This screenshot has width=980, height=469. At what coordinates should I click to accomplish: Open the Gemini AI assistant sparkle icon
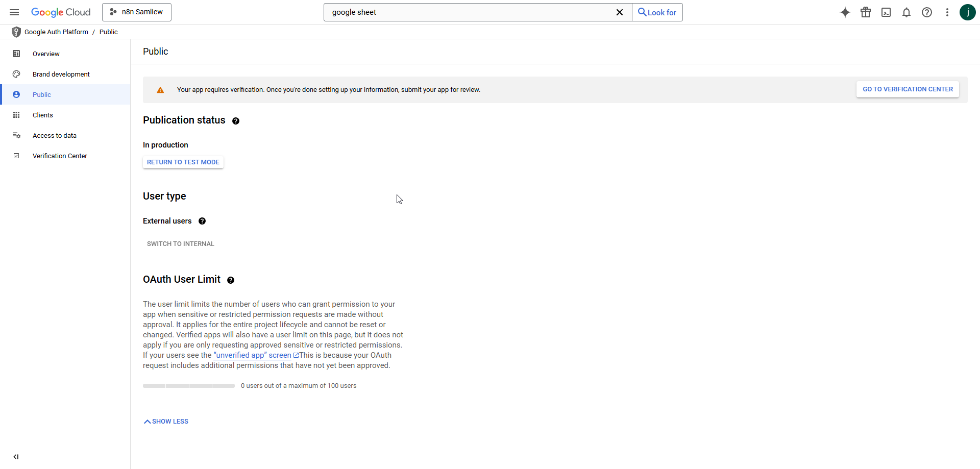point(845,12)
